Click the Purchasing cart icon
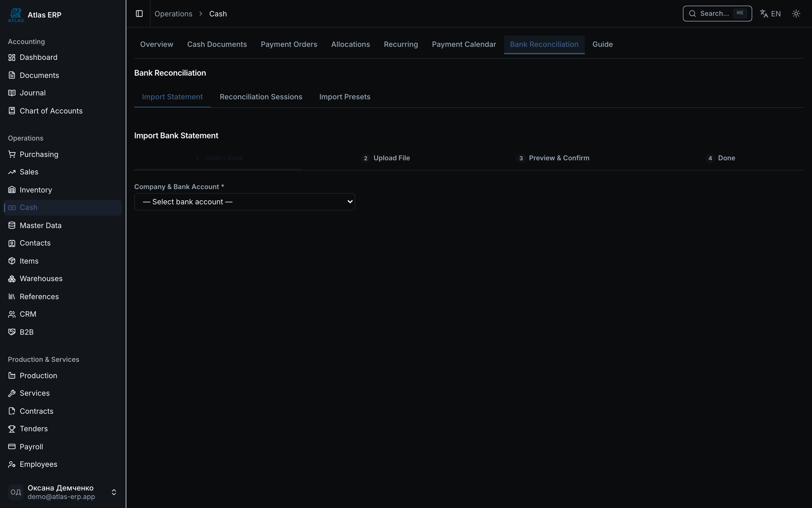 point(12,154)
